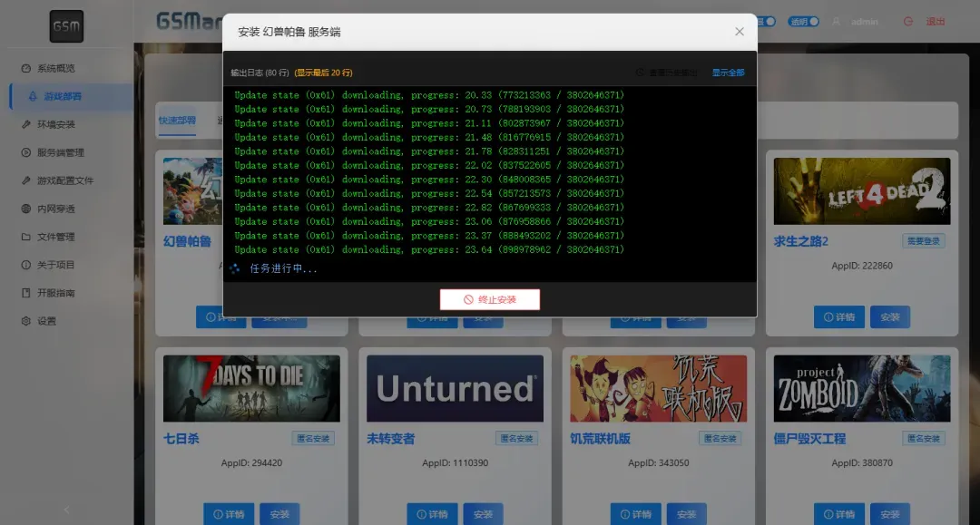Click the 匿名安装 tag on 未转变者
980x525 pixels.
coord(516,438)
